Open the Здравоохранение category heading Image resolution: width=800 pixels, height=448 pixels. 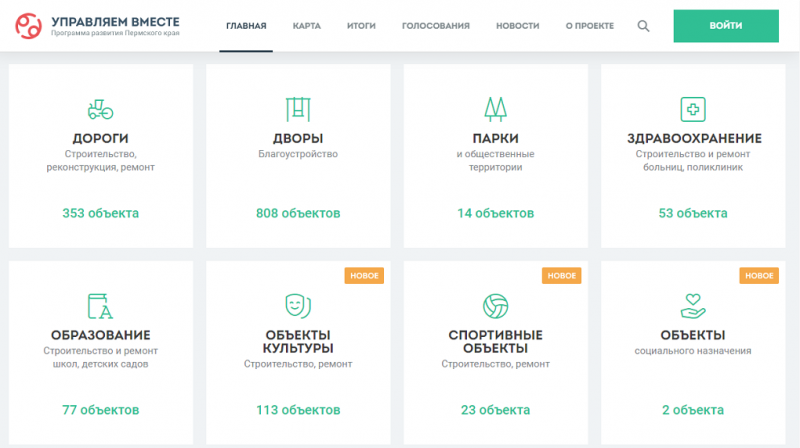click(694, 138)
